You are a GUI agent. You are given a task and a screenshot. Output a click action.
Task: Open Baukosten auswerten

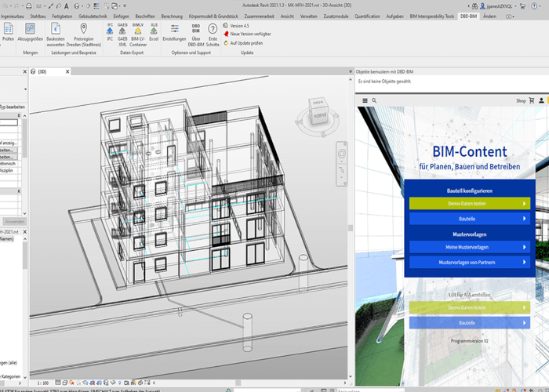[56, 34]
